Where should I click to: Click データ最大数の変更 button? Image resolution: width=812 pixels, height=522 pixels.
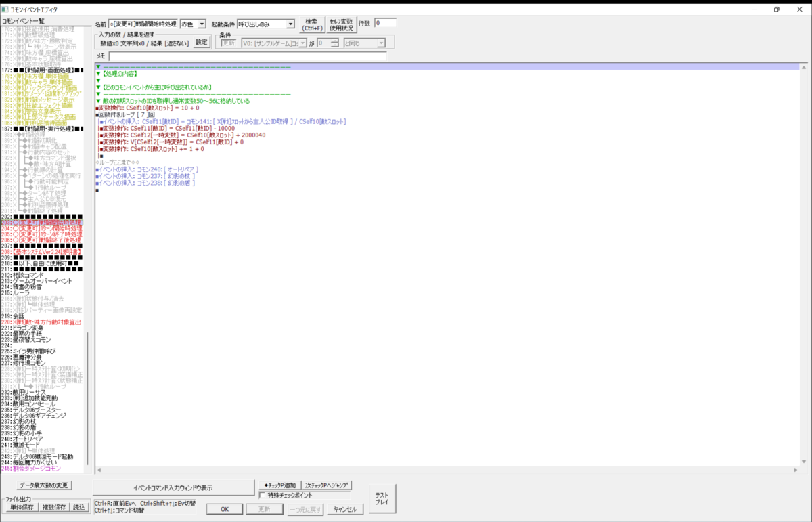45,485
